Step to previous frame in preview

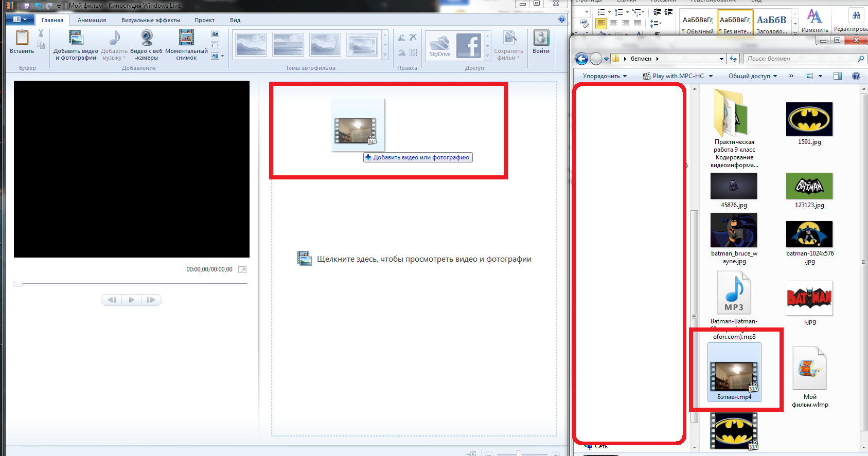click(x=112, y=300)
